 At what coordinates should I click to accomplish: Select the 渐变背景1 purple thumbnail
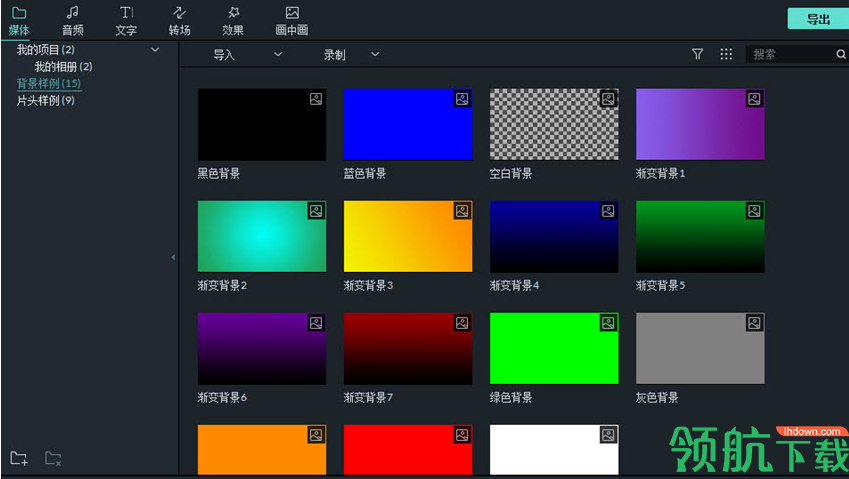click(x=700, y=124)
